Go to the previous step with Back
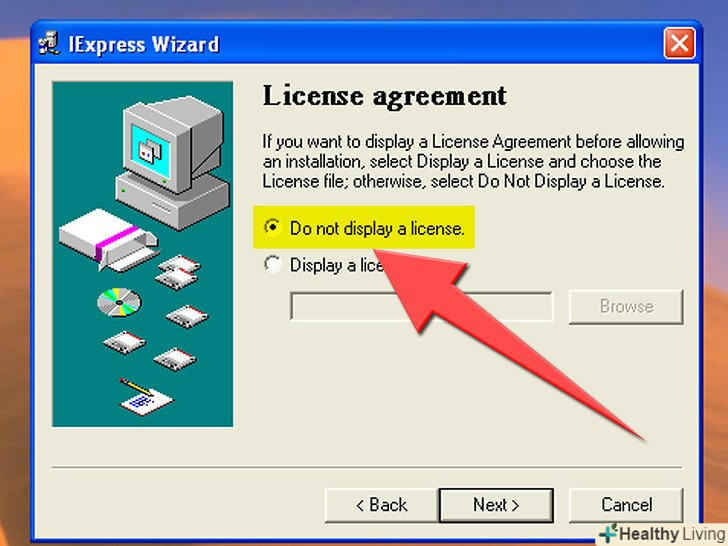The image size is (728, 546). (x=381, y=505)
